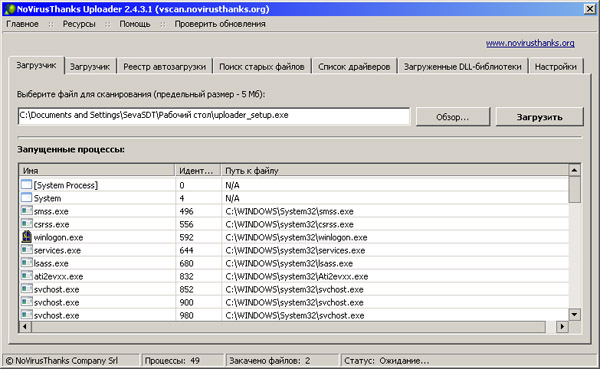Select the services.exe name text
The height and width of the screenshot is (369, 600).
[57, 250]
